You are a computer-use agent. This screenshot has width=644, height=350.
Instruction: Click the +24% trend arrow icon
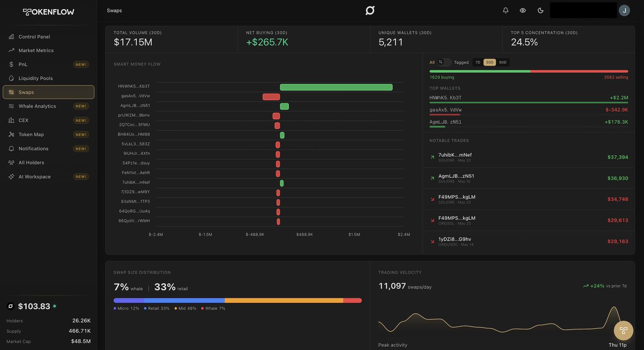point(586,286)
